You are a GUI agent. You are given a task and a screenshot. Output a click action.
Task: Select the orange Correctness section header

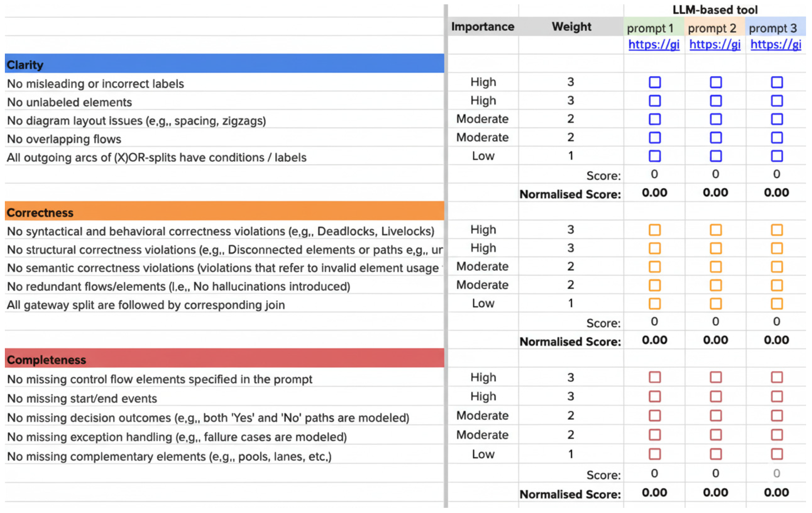click(x=224, y=211)
